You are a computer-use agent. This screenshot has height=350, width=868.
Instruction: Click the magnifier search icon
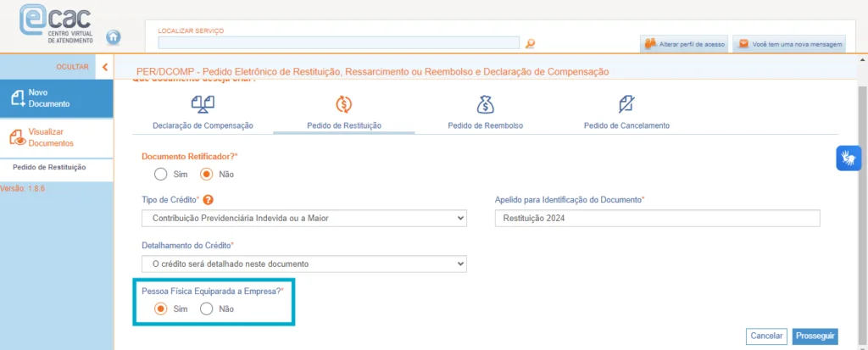[531, 43]
